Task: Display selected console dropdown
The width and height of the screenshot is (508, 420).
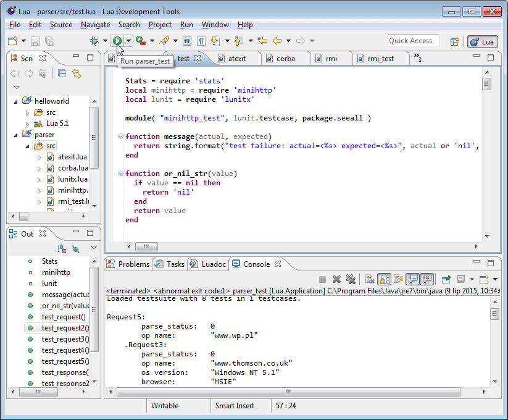Action: pos(472,279)
